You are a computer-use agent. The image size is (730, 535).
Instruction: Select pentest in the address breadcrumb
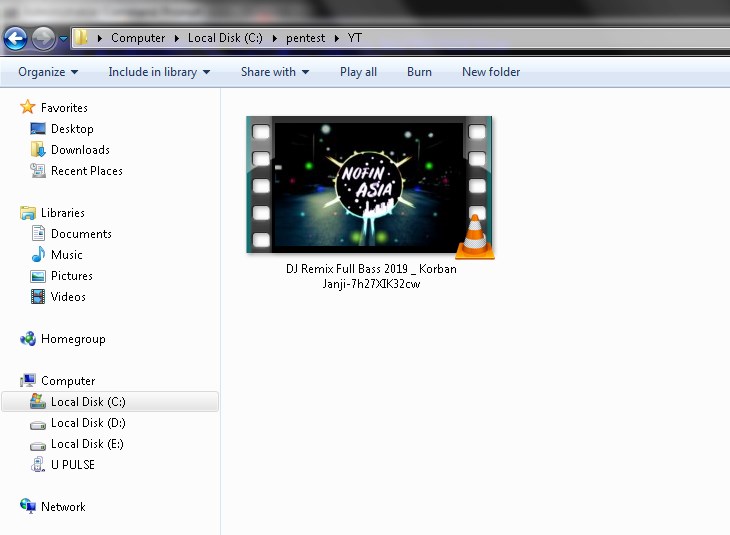click(305, 38)
